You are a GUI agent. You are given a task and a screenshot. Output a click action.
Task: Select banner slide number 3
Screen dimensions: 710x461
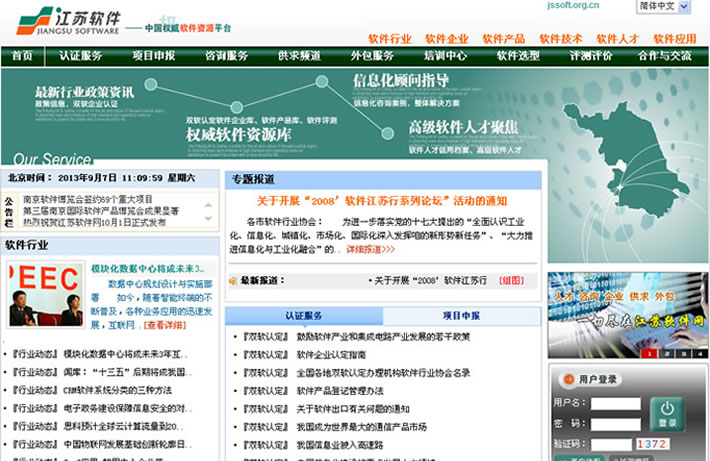tap(684, 354)
